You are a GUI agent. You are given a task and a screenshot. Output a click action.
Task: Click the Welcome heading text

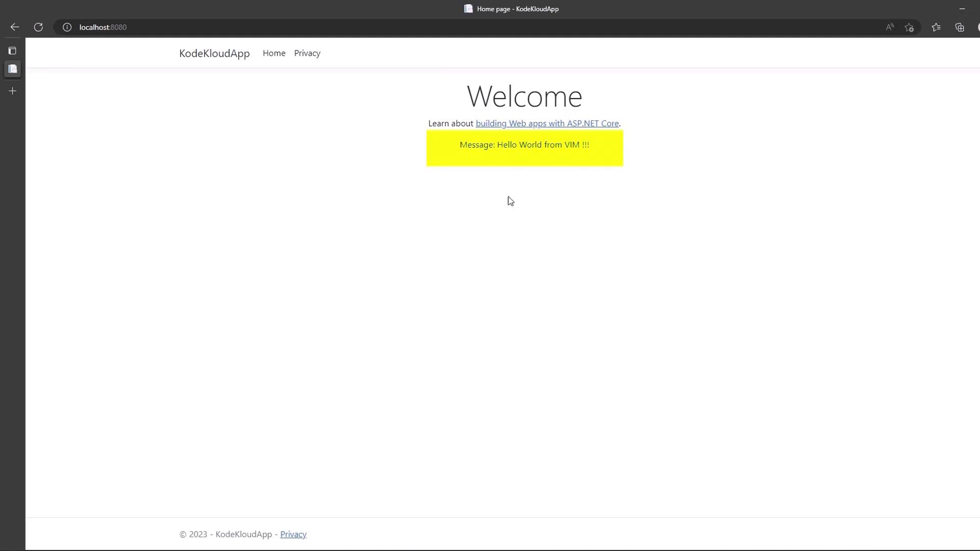pyautogui.click(x=524, y=96)
